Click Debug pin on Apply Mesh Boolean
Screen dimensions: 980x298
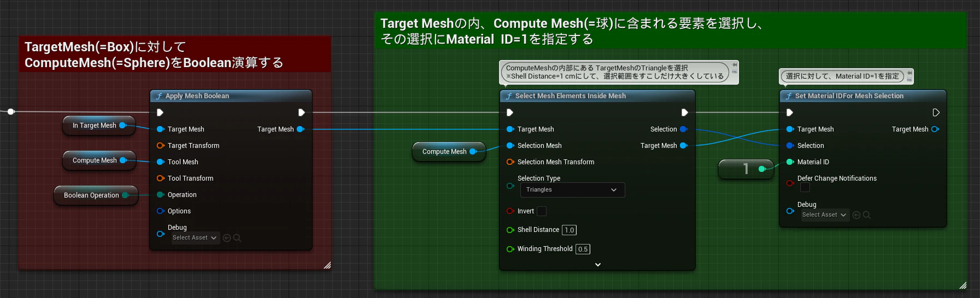tap(161, 234)
